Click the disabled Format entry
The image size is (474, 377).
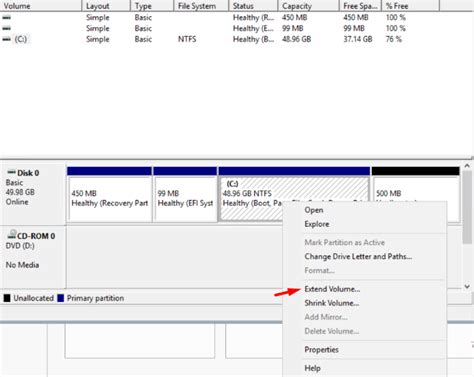319,270
